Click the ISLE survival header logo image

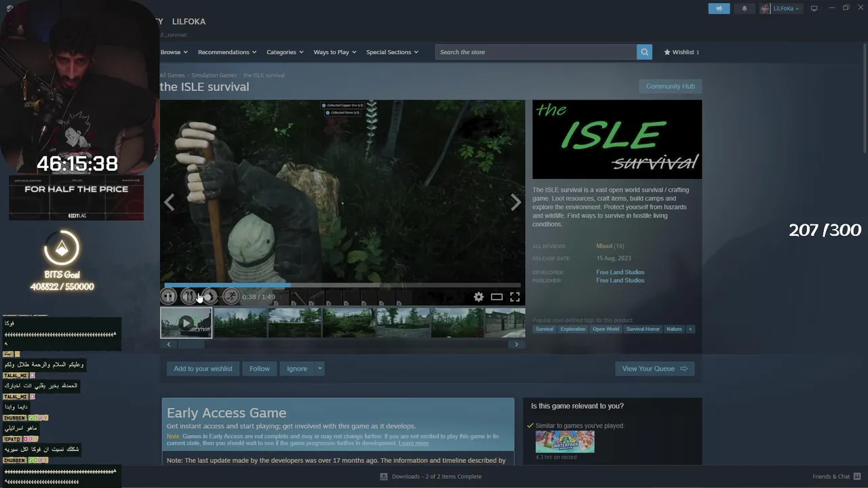(x=617, y=140)
